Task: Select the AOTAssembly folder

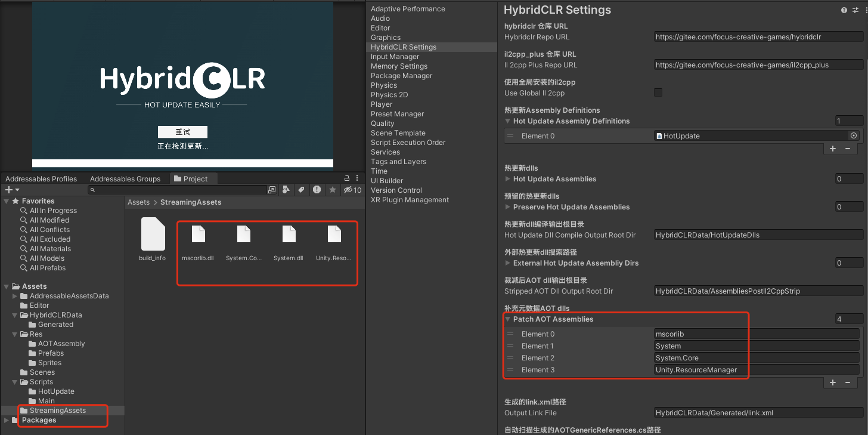Action: 61,344
